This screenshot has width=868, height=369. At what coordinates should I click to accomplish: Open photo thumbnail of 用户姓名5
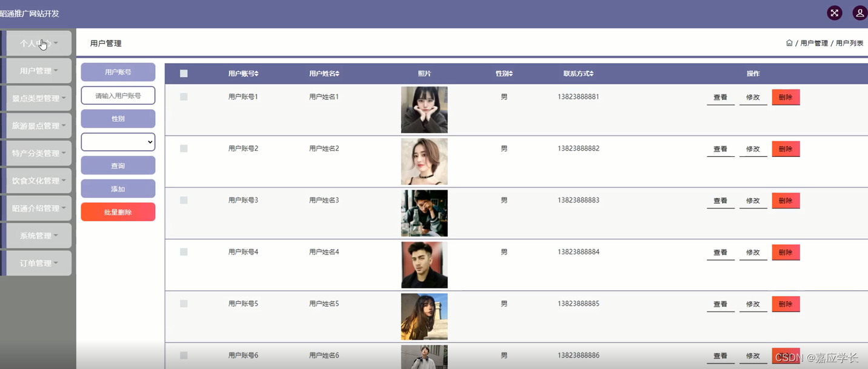pos(424,317)
